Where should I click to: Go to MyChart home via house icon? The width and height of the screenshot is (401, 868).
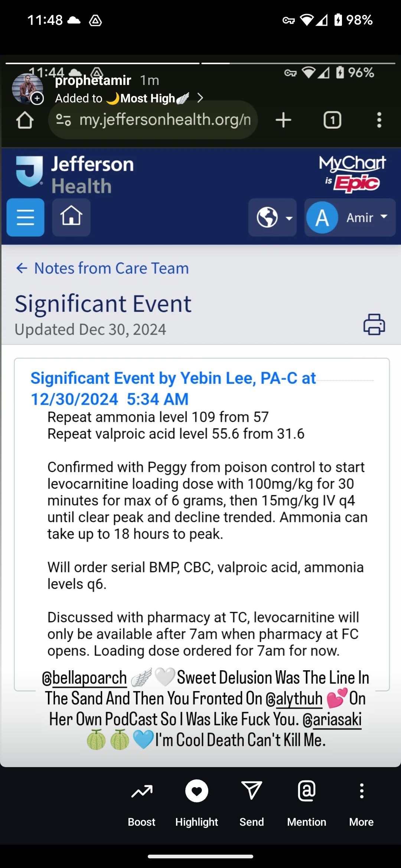(x=71, y=217)
